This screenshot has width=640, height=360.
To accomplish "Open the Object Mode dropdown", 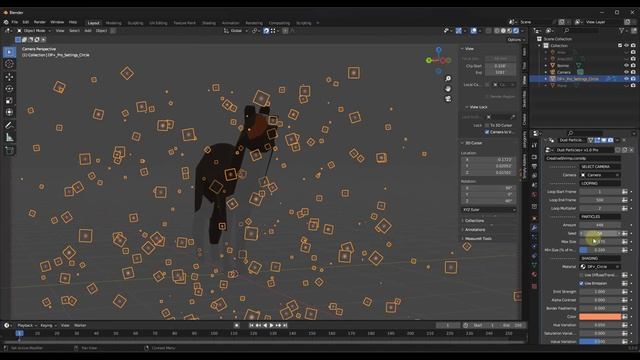I will click(x=34, y=31).
